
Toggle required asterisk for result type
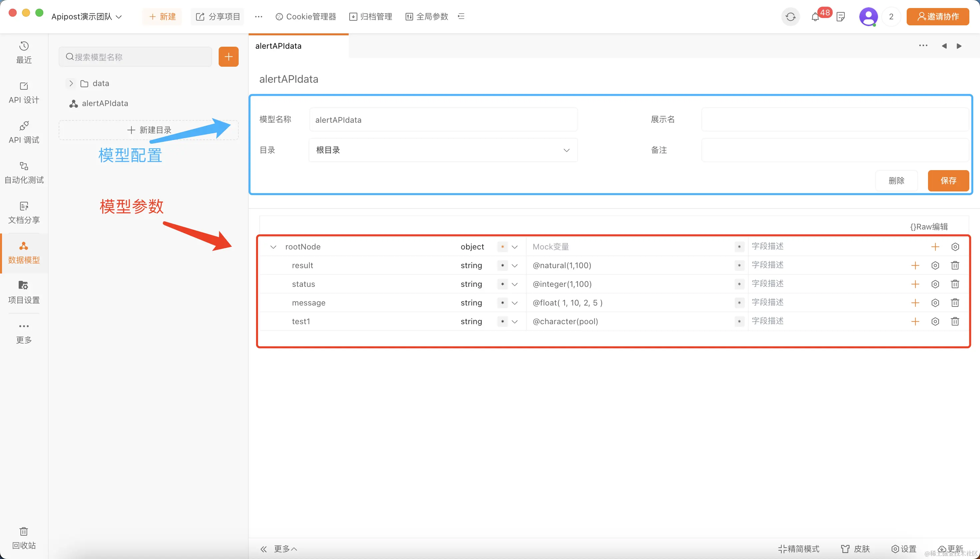(x=502, y=266)
